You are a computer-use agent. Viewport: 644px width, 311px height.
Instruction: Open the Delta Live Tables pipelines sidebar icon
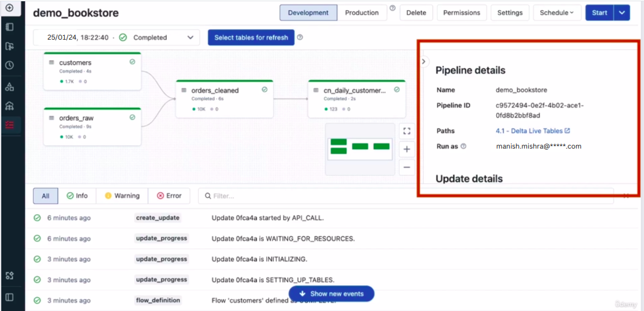click(9, 125)
